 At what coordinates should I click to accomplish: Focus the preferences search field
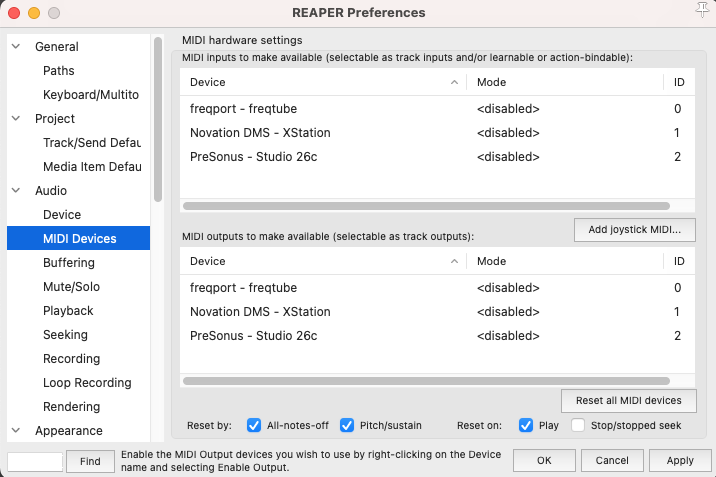point(35,461)
